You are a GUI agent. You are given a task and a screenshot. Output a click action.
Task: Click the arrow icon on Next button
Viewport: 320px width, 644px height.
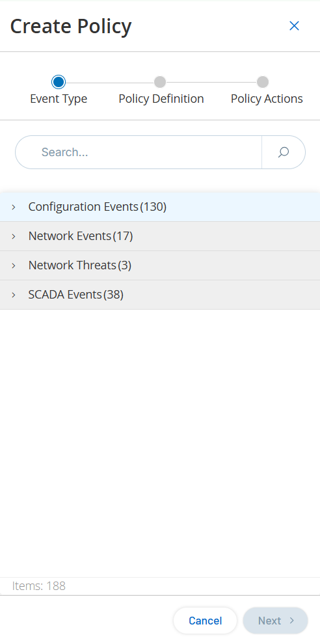[x=292, y=620]
